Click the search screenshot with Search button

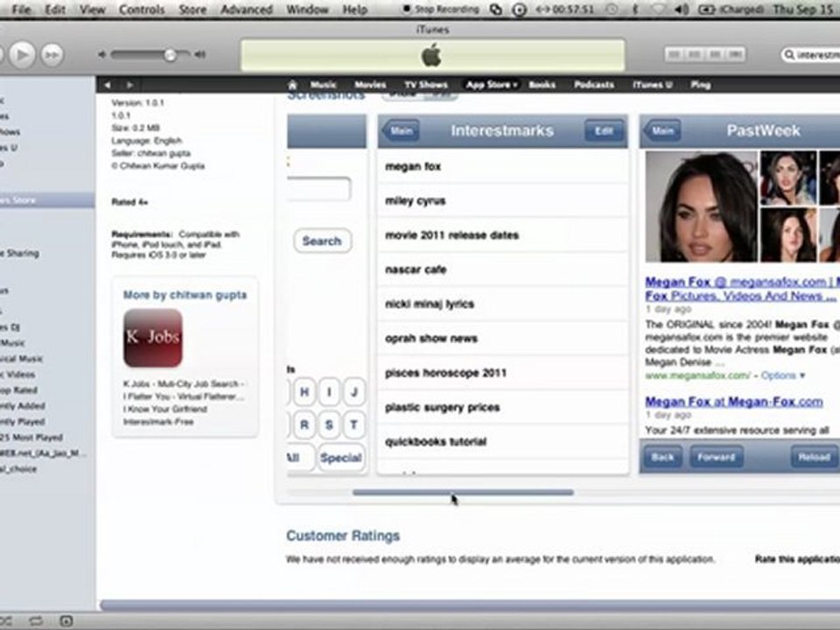[326, 294]
